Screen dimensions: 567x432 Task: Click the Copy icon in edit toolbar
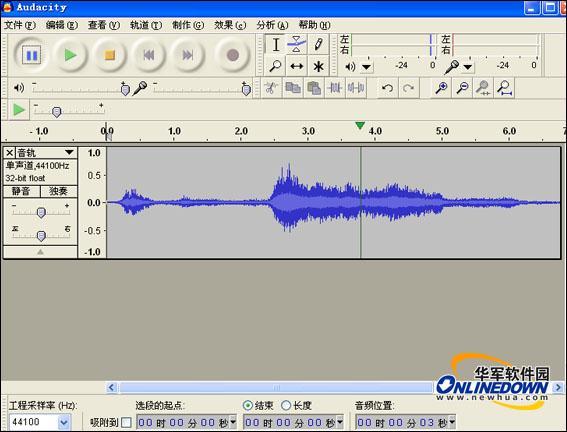(x=293, y=88)
